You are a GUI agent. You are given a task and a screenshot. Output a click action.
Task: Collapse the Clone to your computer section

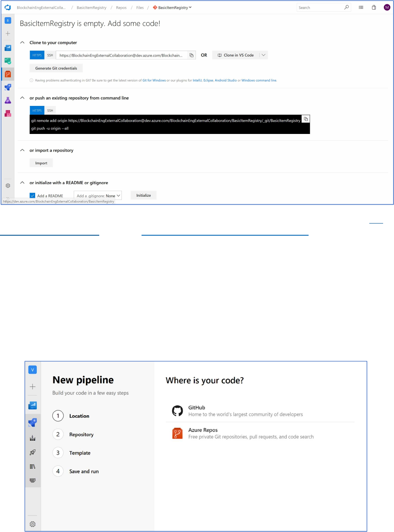(x=23, y=43)
